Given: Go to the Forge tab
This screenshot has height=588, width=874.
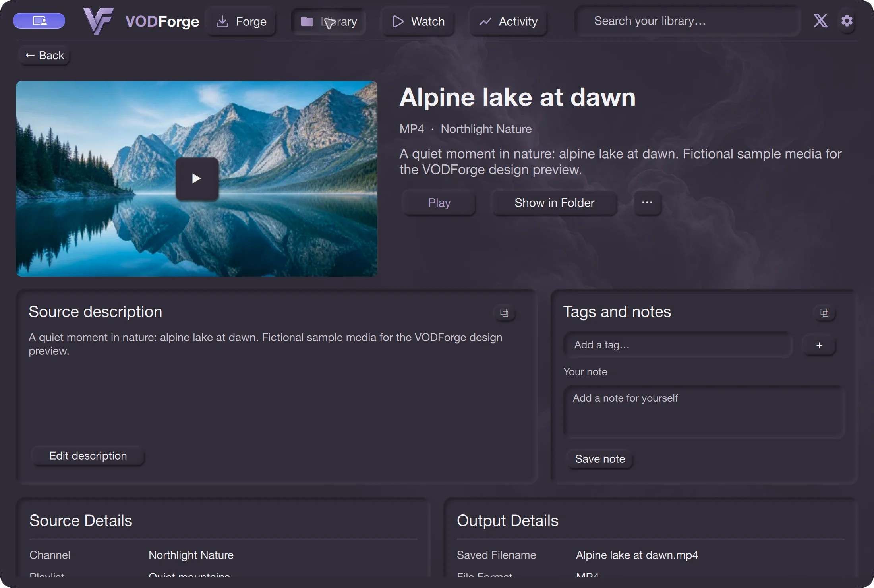Looking at the screenshot, I should click(241, 21).
